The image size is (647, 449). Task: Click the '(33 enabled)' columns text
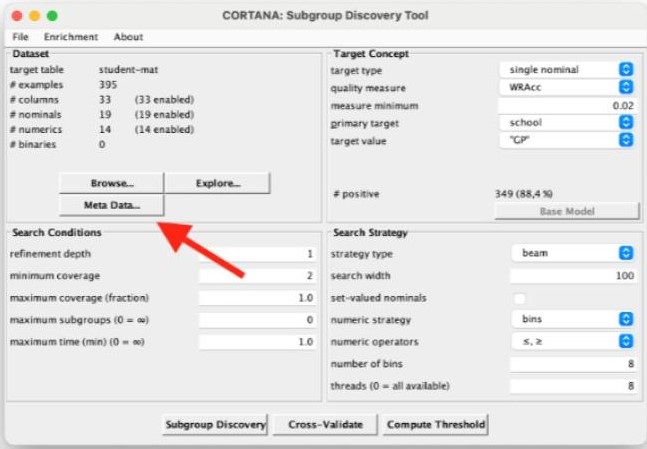click(164, 99)
